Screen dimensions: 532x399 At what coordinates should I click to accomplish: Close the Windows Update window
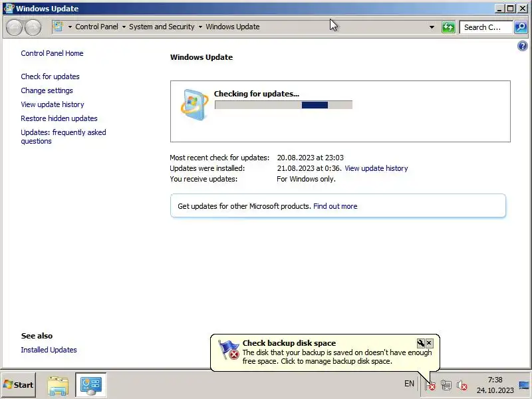[x=522, y=9]
